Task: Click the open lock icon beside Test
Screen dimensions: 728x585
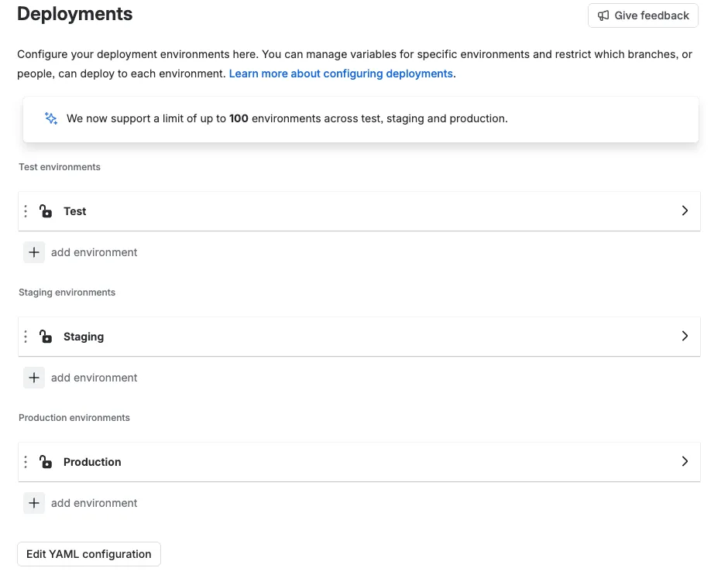Action: tap(46, 211)
